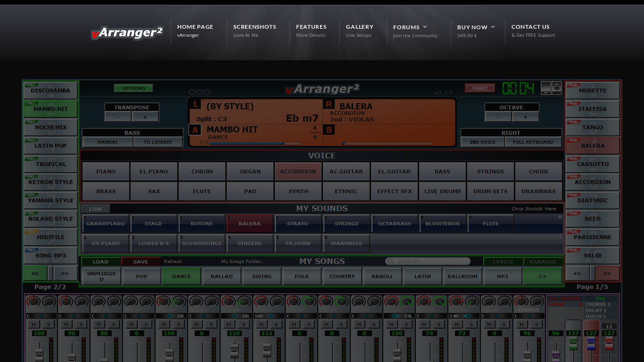Select the TANGO multi sound
Viewport: 644px width, 362px height.
click(593, 127)
